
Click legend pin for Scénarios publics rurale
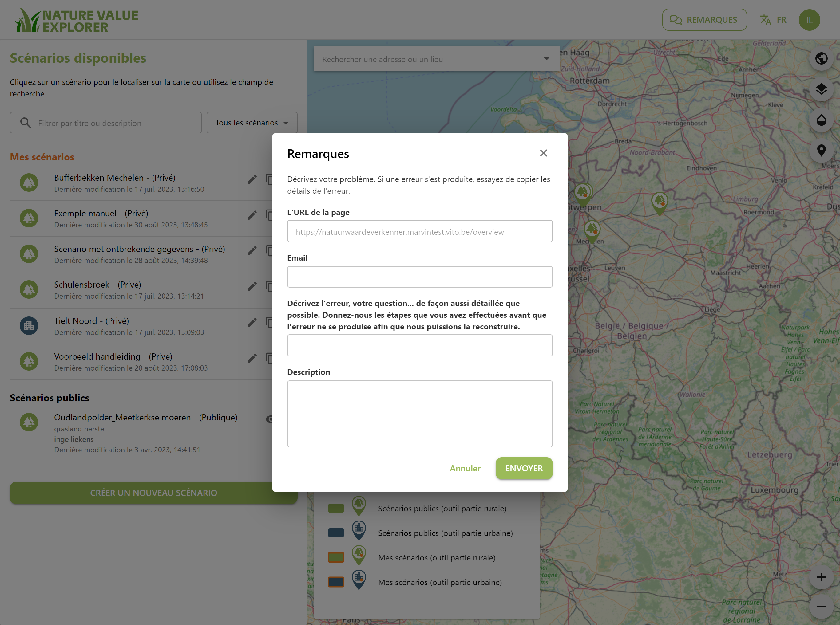(x=359, y=506)
